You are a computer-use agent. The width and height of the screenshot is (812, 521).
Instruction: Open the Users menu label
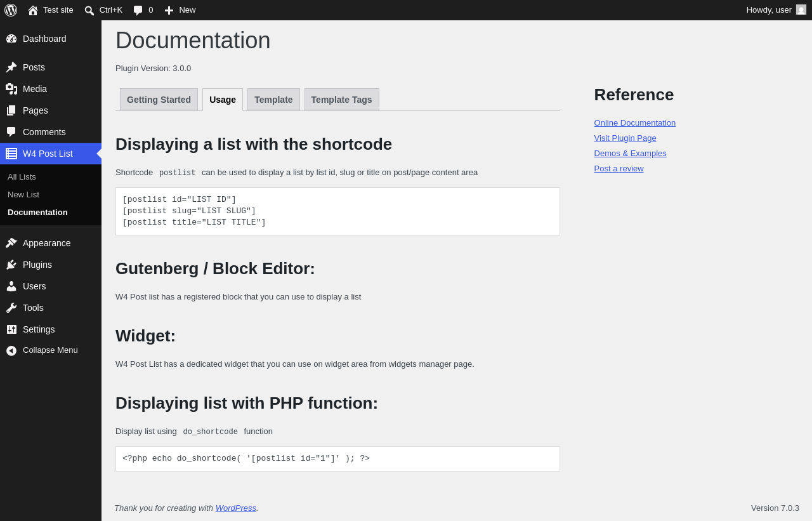point(34,286)
